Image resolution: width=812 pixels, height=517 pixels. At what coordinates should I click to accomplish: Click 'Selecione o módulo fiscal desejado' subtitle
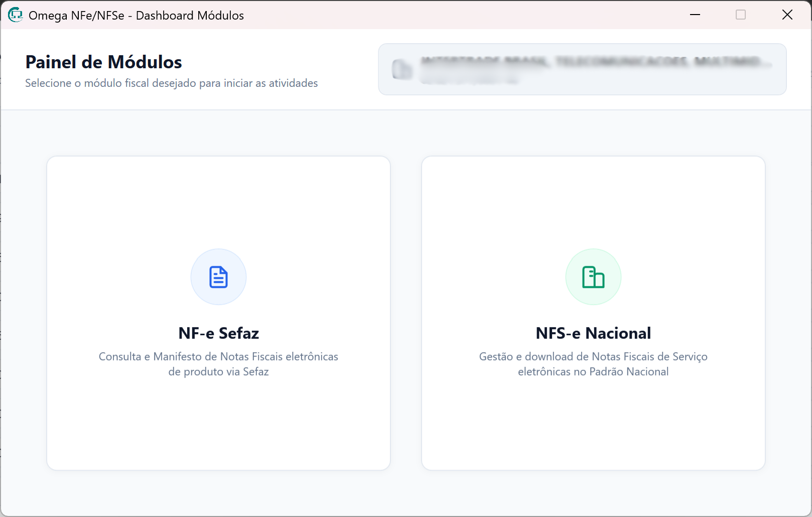click(x=172, y=83)
